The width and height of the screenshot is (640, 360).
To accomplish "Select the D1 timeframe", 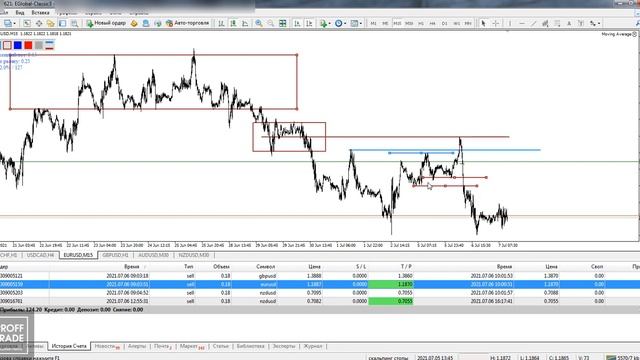I will tap(444, 23).
